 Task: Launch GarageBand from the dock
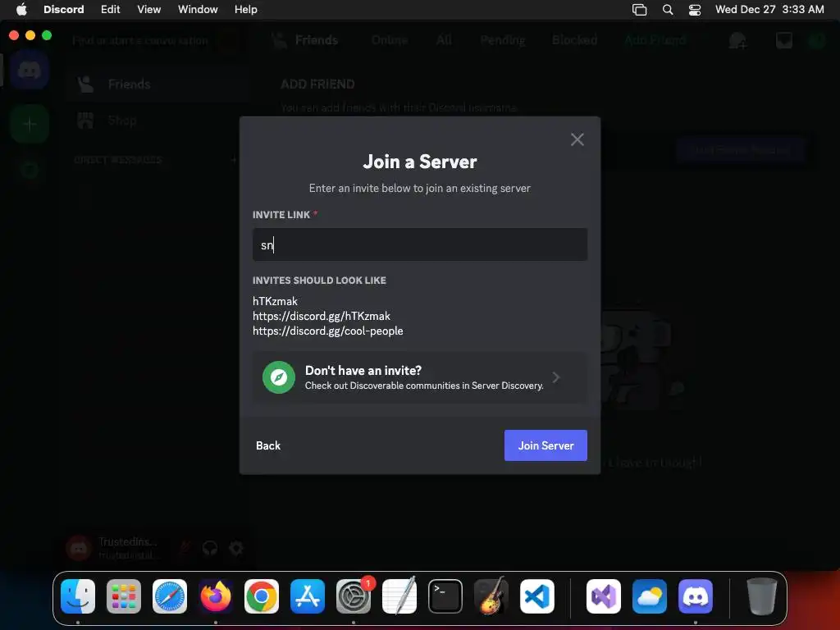[x=491, y=596]
